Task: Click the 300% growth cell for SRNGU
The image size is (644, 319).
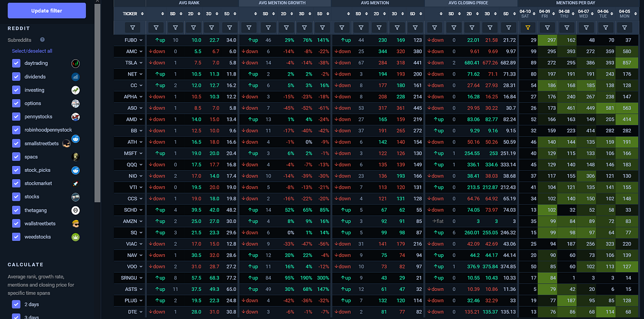Action: (x=323, y=278)
